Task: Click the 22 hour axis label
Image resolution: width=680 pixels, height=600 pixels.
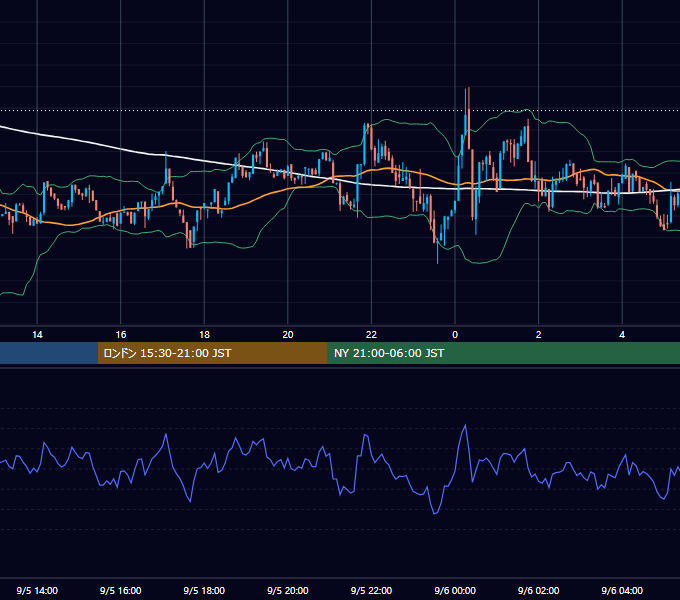Action: click(x=371, y=335)
